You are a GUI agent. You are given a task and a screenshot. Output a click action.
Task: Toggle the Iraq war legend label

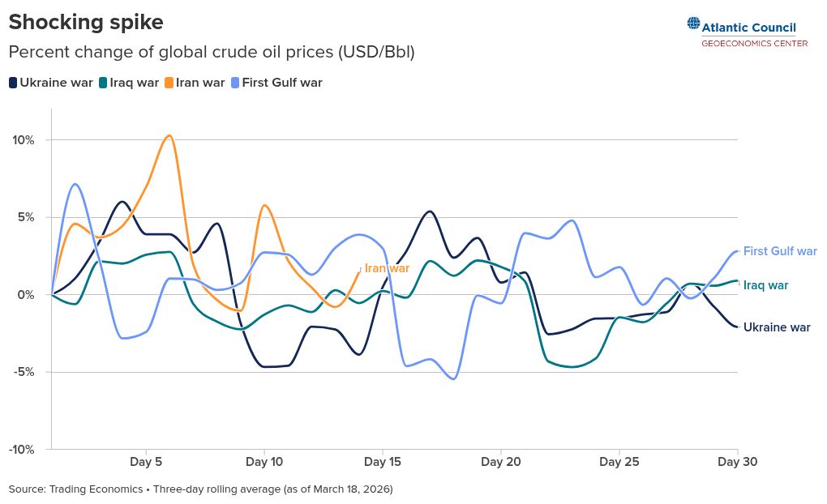[134, 83]
